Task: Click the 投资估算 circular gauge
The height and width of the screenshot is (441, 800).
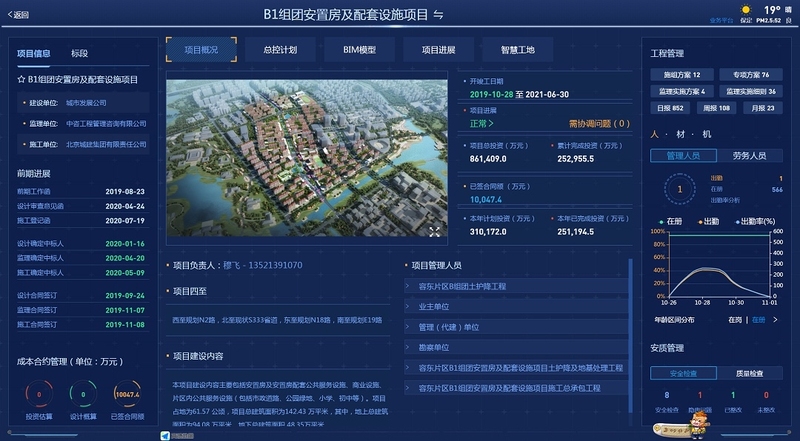Action: 39,394
